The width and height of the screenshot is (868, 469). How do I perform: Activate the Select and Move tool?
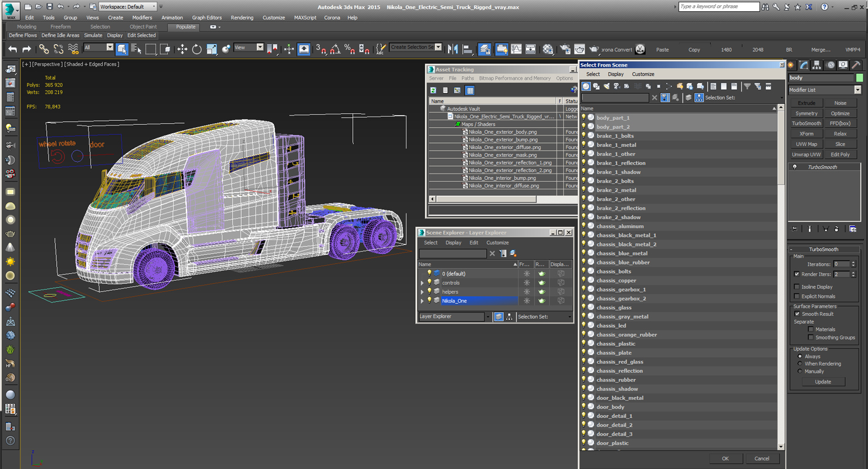pyautogui.click(x=182, y=49)
